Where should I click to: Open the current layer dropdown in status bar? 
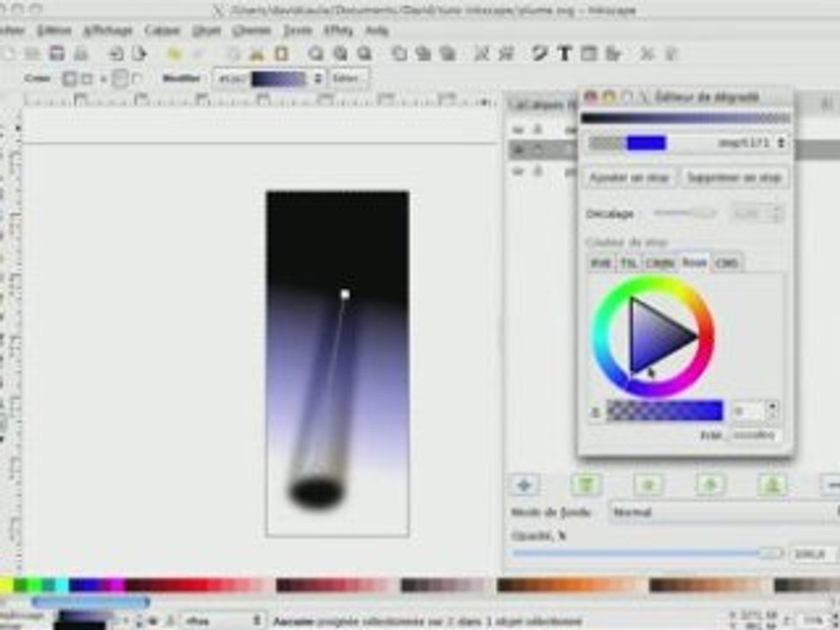tap(223, 621)
